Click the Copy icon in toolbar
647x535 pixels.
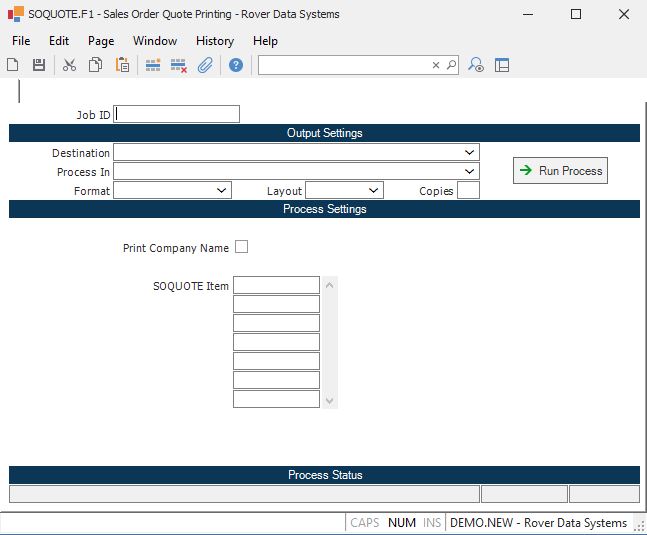point(95,65)
